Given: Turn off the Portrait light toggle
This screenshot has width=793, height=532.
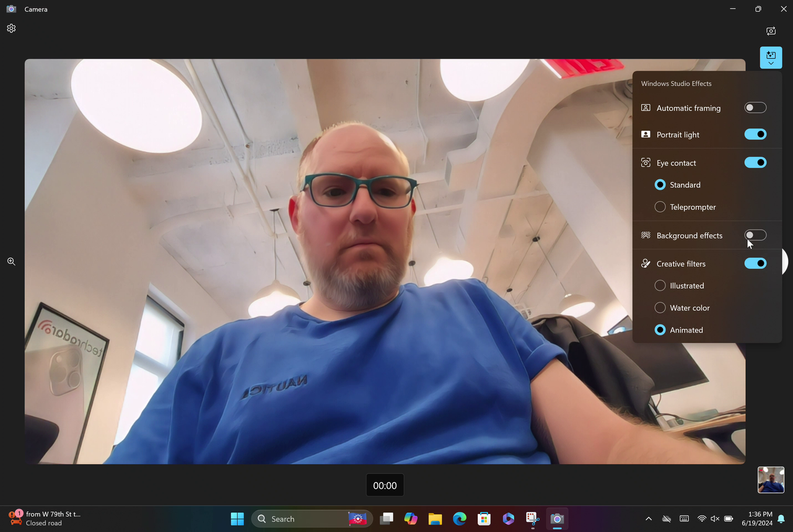Looking at the screenshot, I should (755, 134).
